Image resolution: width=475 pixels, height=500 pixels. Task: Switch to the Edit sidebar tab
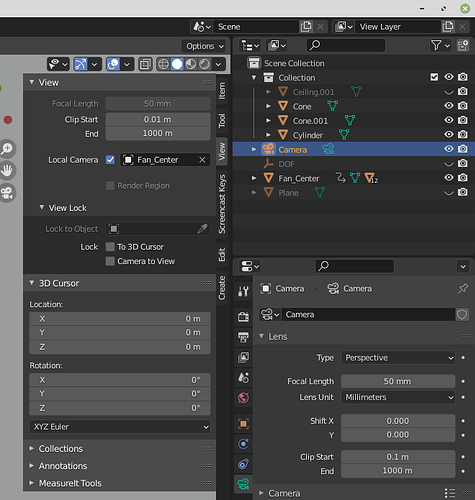coord(222,255)
